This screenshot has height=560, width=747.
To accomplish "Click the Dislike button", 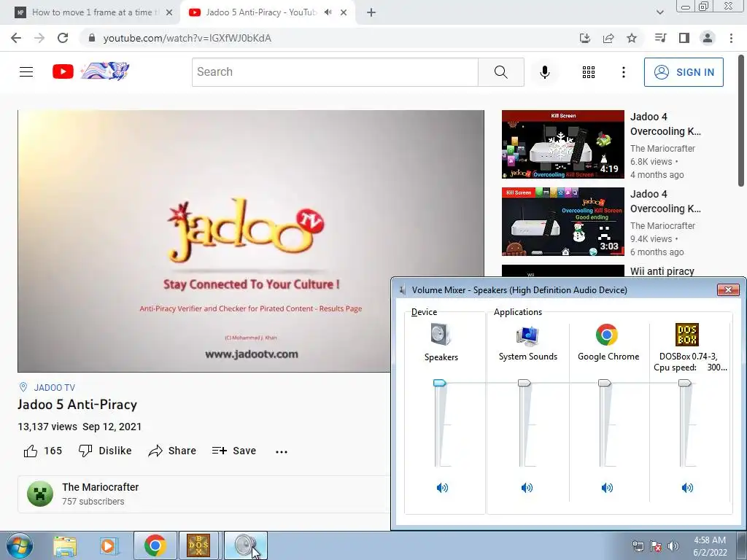I will pyautogui.click(x=105, y=451).
